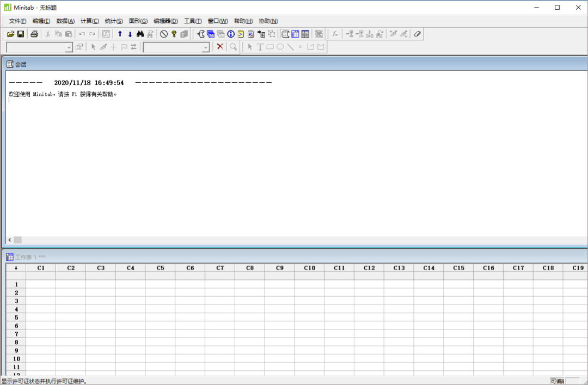Show Related Documents icon

coord(261,34)
